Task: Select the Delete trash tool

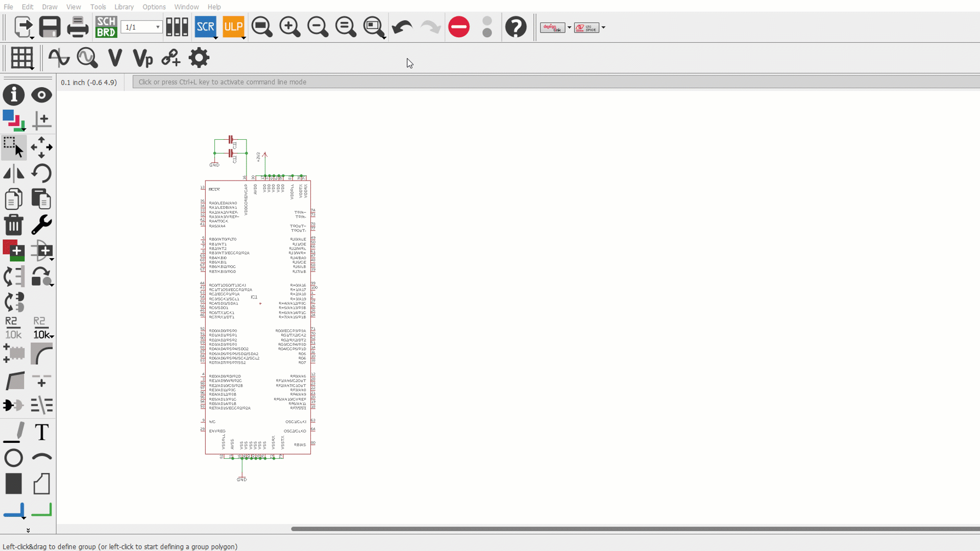Action: [x=14, y=225]
